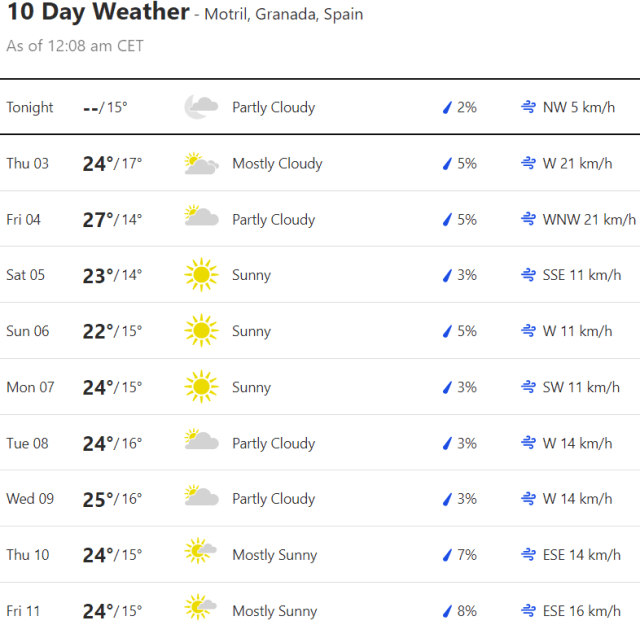Expand the Tonight forecast row
The image size is (640, 625).
(x=320, y=107)
